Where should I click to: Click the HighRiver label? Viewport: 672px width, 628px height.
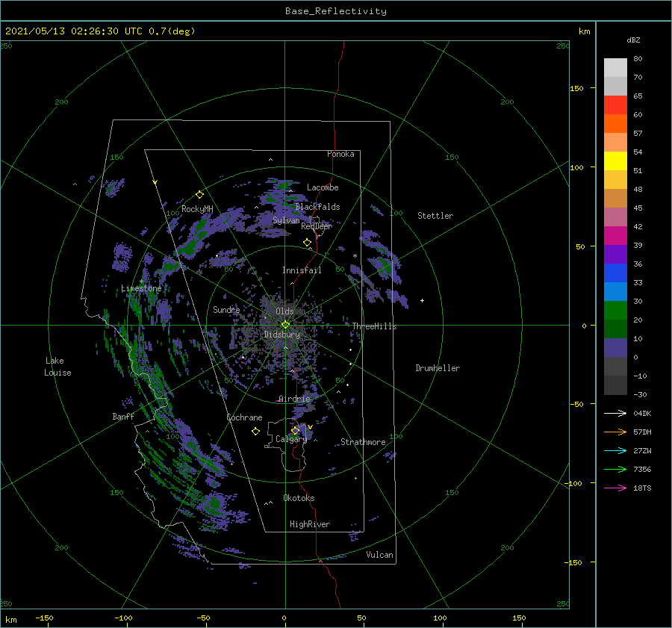pyautogui.click(x=310, y=524)
